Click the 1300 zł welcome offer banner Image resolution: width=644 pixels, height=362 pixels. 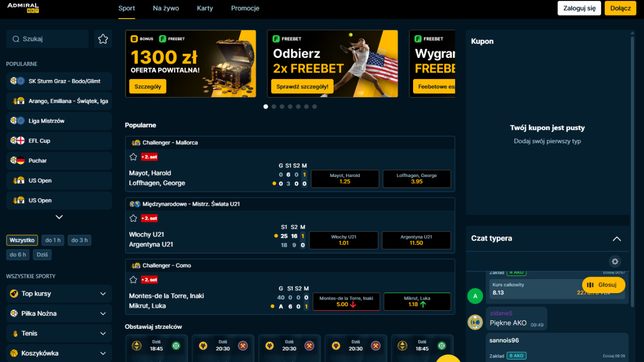[191, 64]
